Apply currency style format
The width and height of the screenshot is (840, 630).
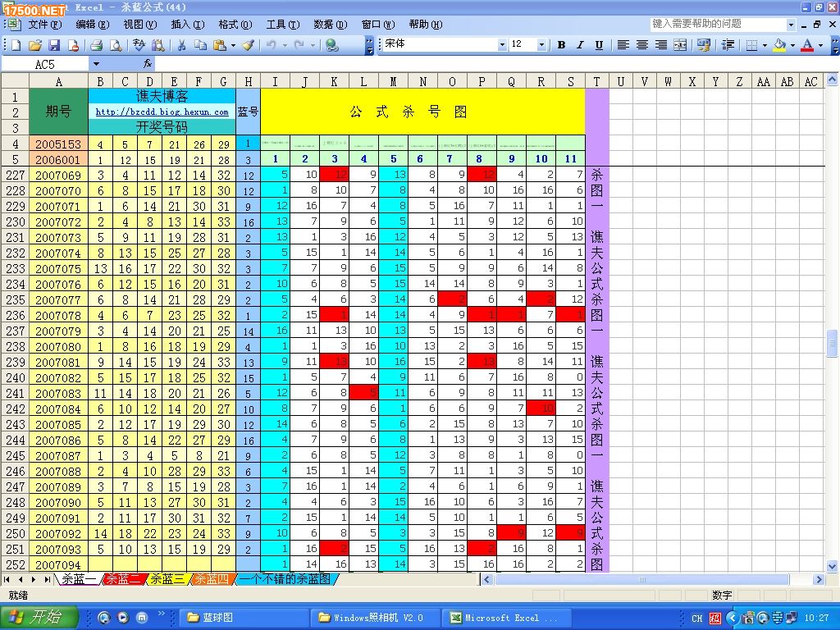click(x=703, y=45)
